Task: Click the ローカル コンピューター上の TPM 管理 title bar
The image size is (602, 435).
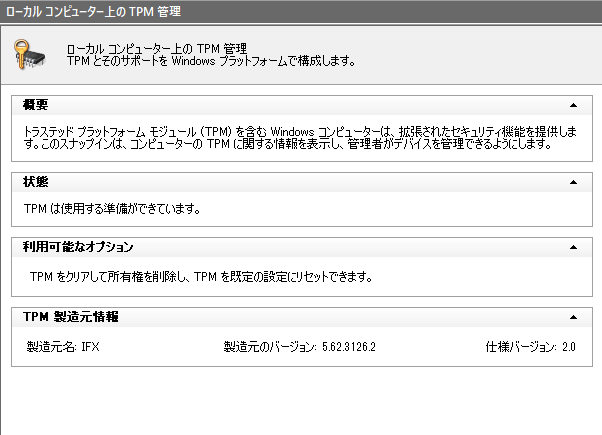Action: pos(301,12)
